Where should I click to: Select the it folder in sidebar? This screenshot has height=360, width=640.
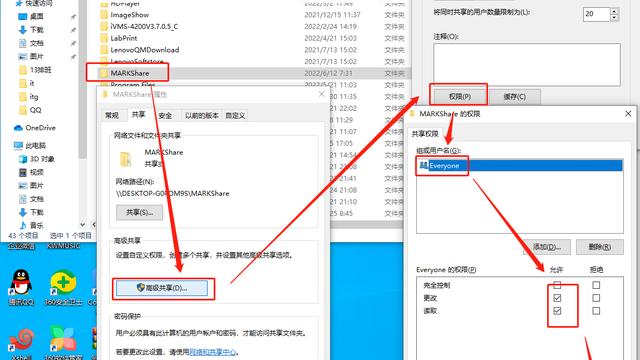click(31, 83)
